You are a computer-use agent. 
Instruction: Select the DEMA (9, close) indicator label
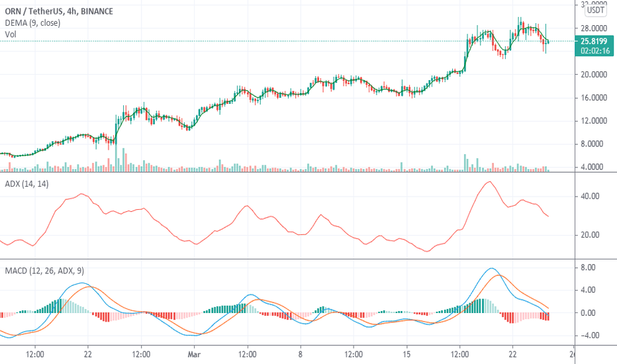32,23
